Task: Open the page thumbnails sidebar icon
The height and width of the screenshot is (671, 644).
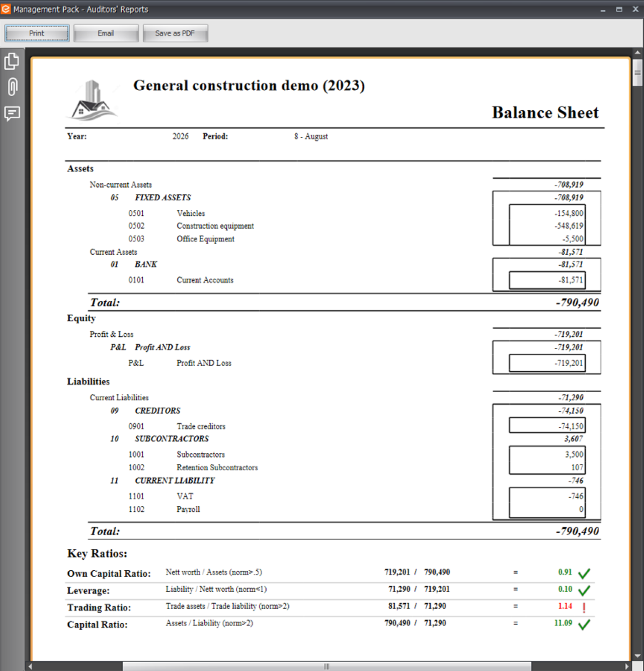Action: pos(12,61)
